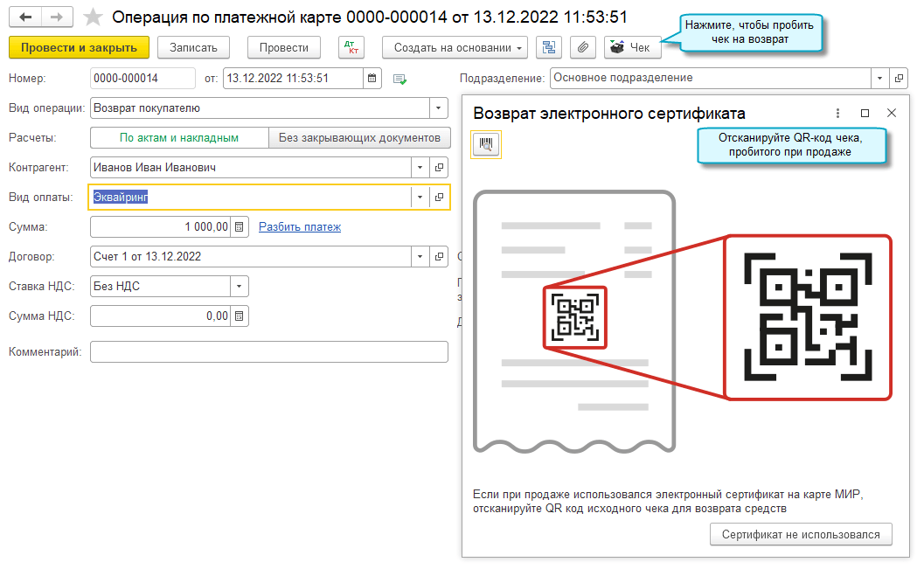Click the Вид оплаты field Эквайринг
This screenshot has height=569, width=924.
(250, 198)
